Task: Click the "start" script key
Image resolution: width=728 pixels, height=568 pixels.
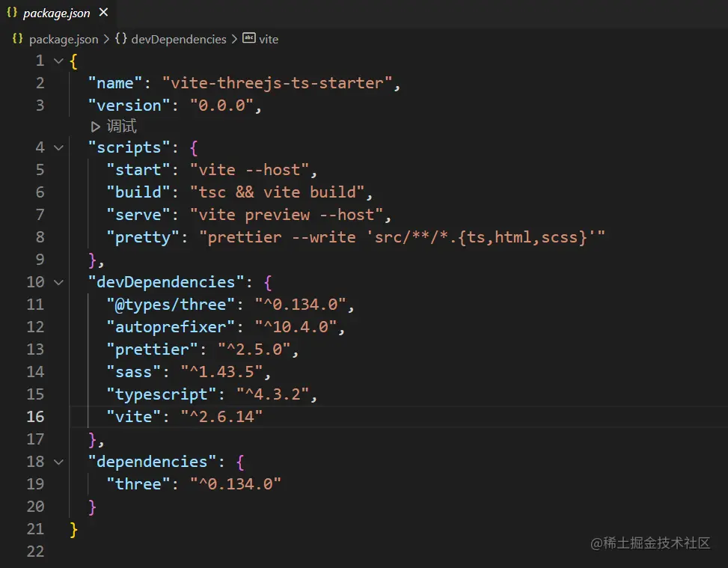Action: click(x=138, y=170)
